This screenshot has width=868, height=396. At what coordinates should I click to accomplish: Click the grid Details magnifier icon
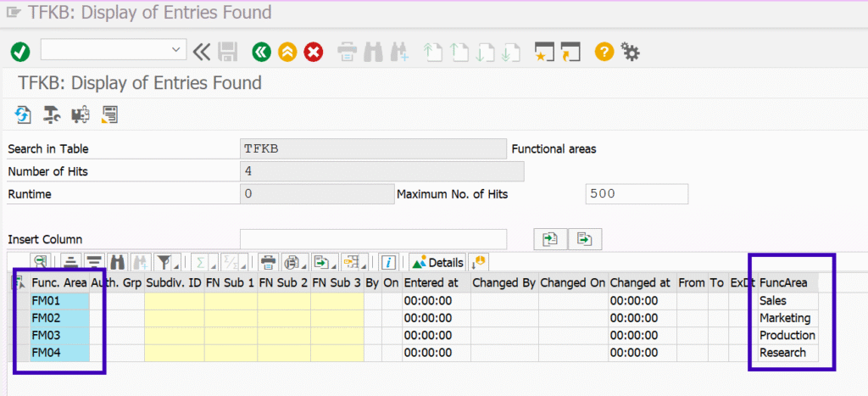pyautogui.click(x=41, y=261)
